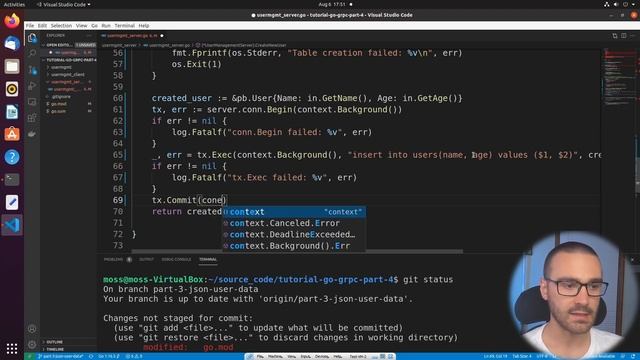Expand the usermgmt_client folder
This screenshot has width=640, height=360.
pyautogui.click(x=67, y=74)
